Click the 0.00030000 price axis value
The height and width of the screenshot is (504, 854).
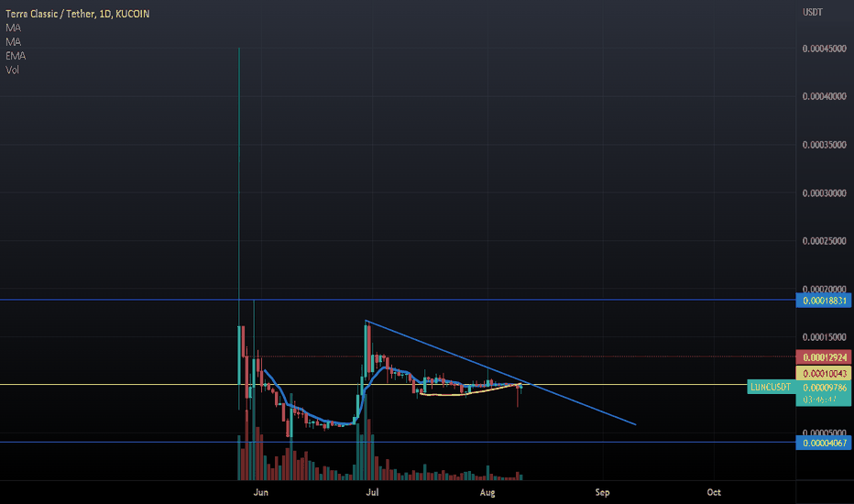824,193
